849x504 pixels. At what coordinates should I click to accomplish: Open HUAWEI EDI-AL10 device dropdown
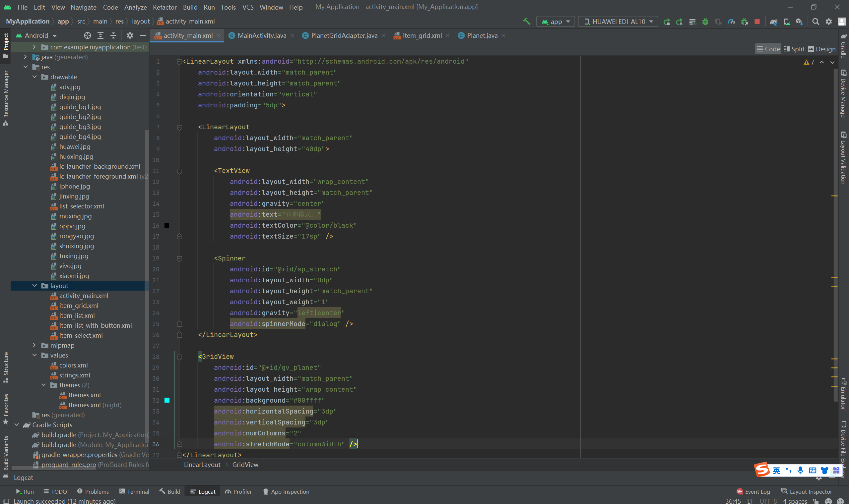pyautogui.click(x=618, y=22)
